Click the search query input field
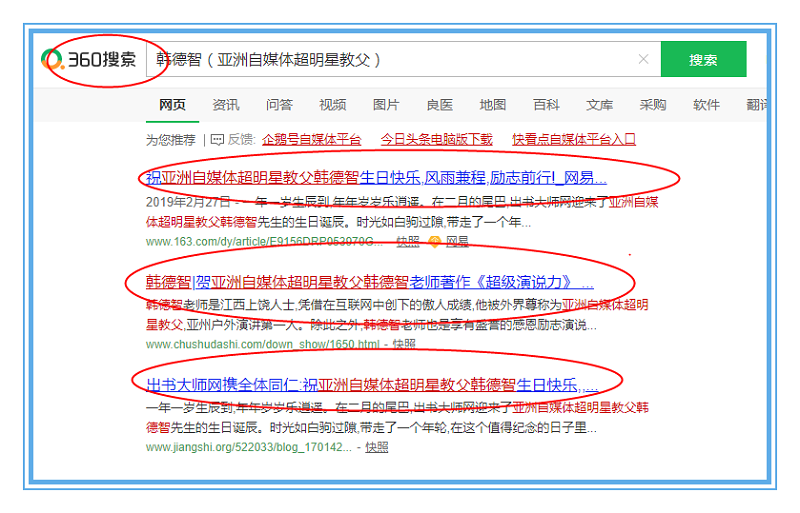The width and height of the screenshot is (800, 513). tap(390, 60)
